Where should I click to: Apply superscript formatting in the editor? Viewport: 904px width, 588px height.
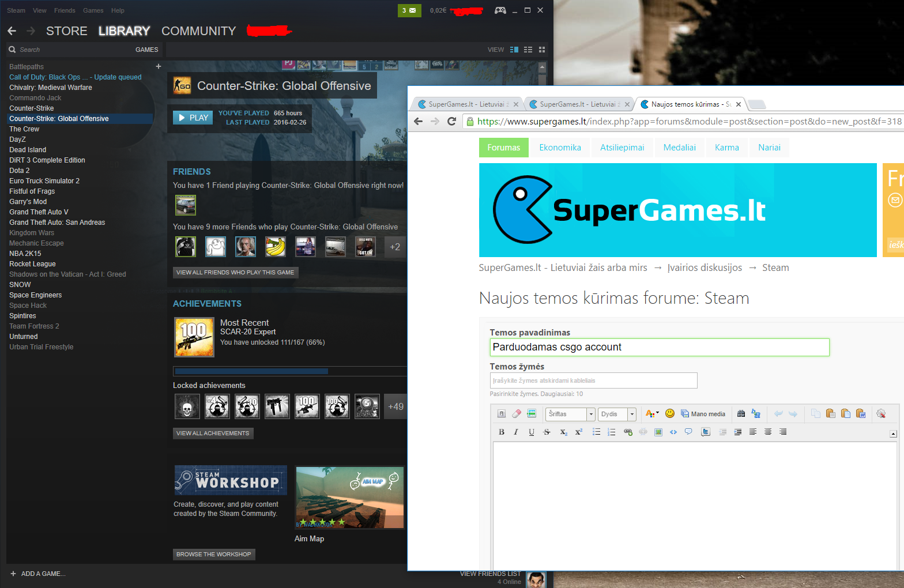[x=579, y=432]
